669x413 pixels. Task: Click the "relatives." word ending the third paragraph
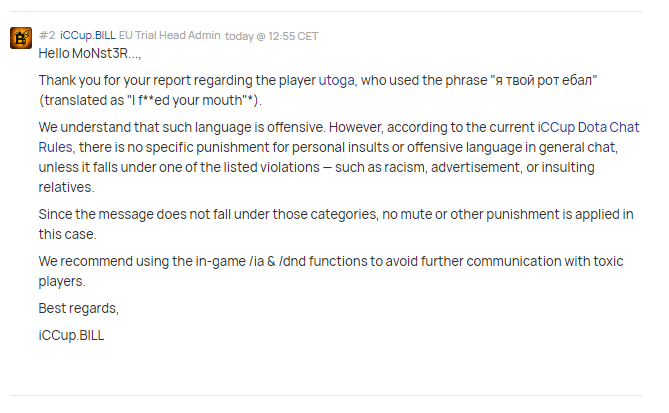click(x=66, y=187)
